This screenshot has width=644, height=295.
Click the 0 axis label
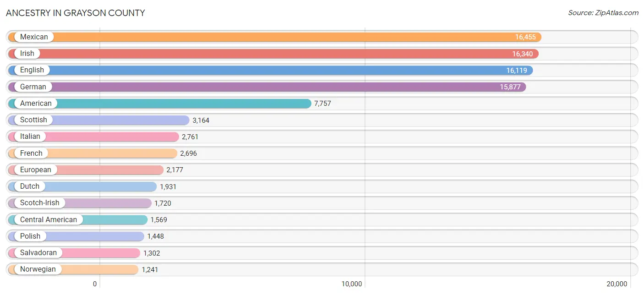pos(95,284)
